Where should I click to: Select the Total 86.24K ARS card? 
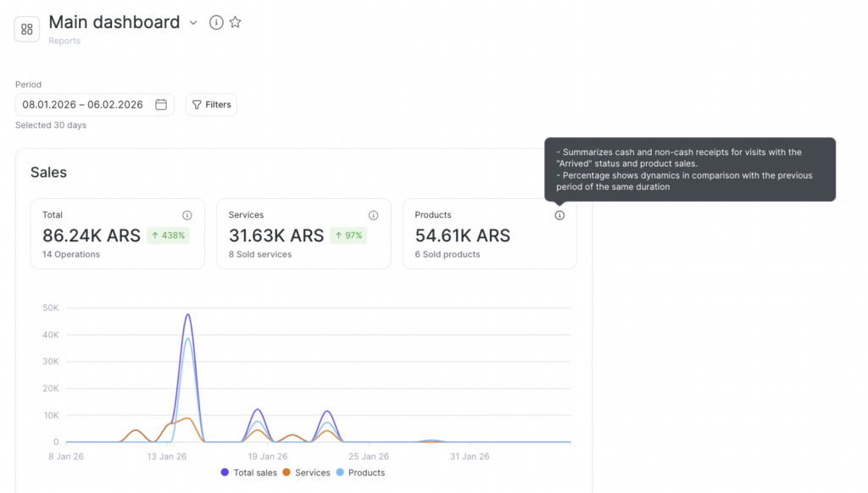(x=117, y=234)
